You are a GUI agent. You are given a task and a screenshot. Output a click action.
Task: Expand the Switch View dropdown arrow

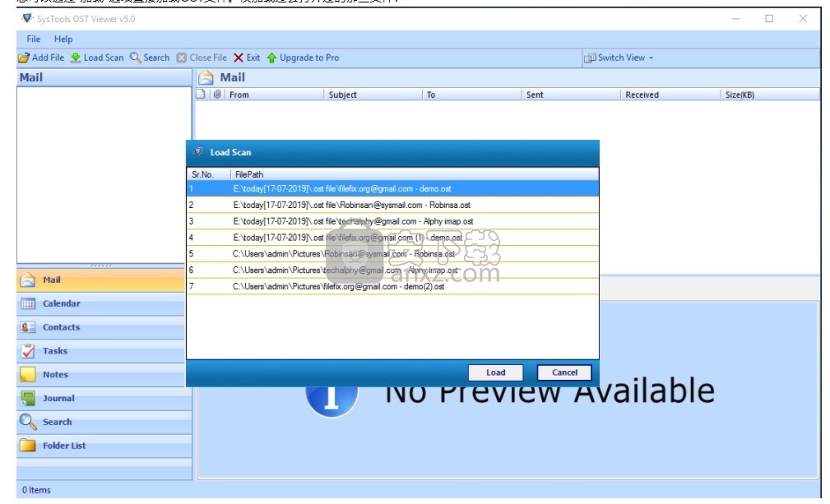[x=651, y=58]
